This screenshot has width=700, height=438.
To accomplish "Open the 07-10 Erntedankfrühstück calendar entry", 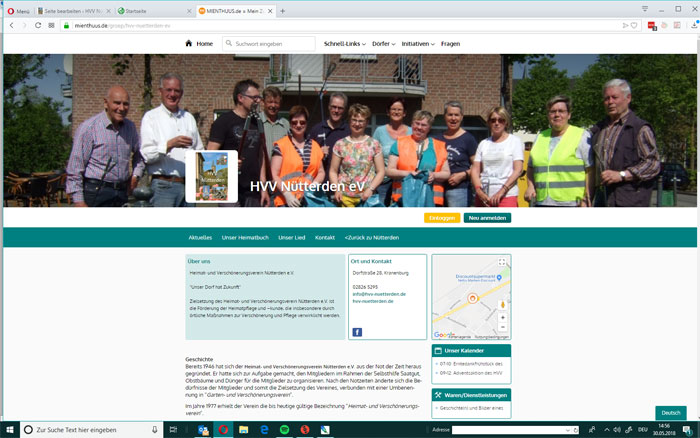I will (x=471, y=364).
